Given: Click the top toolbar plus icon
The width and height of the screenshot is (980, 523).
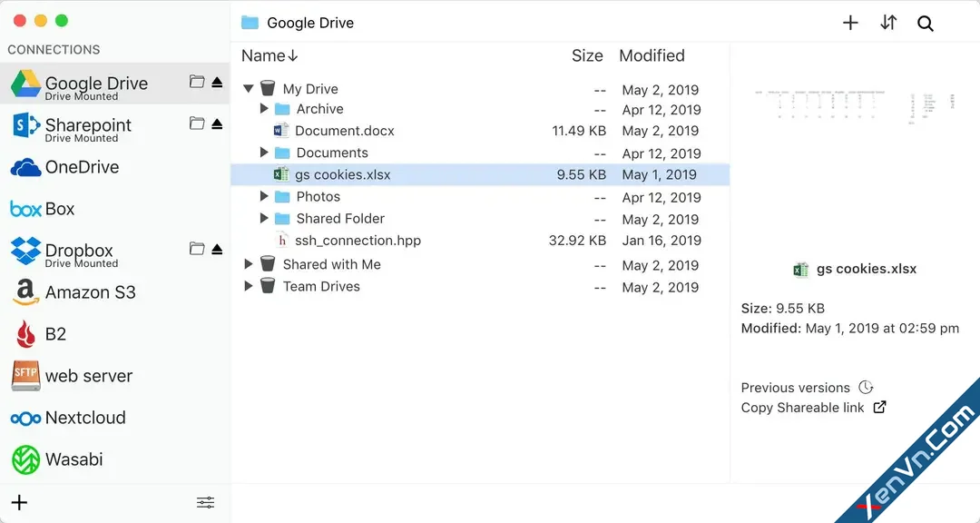Looking at the screenshot, I should coord(850,23).
